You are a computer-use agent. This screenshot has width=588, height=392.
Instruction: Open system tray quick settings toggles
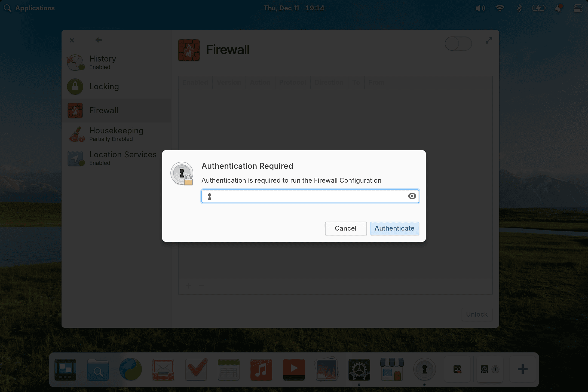[x=578, y=8]
